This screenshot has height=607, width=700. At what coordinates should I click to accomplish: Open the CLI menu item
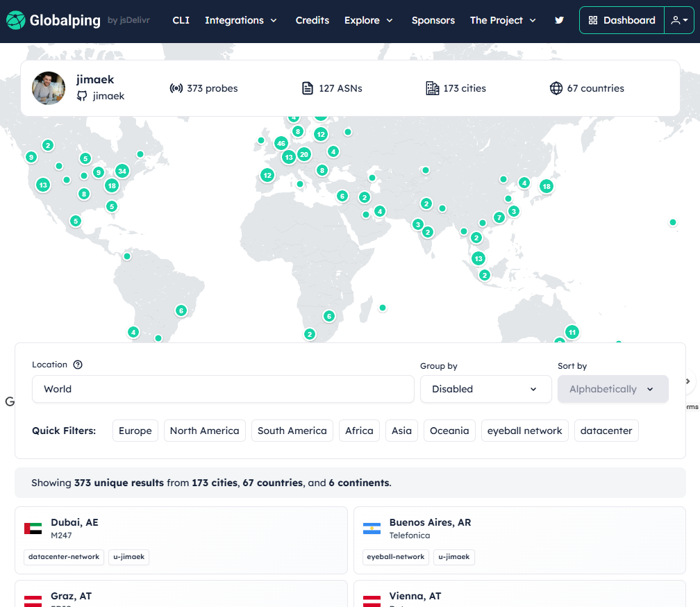(181, 20)
